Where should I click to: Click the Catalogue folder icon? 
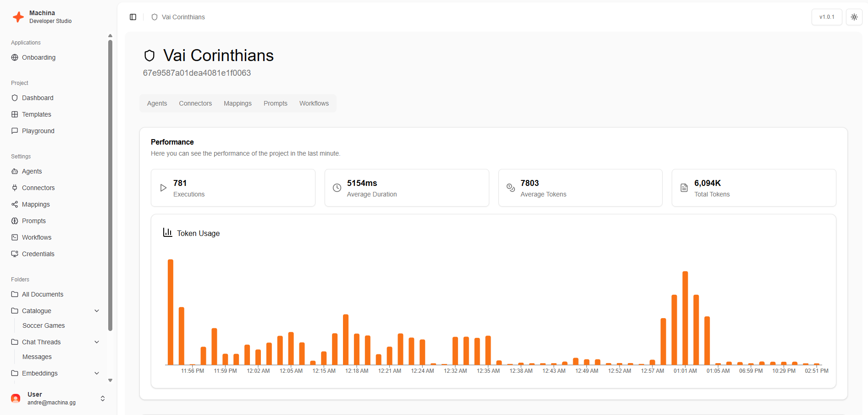15,311
